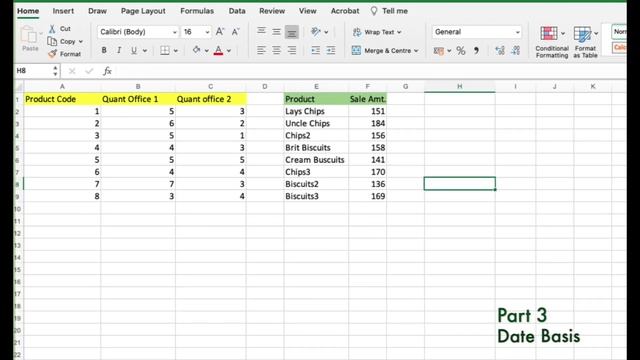Click Wrap Text button
640x360 pixels.
pyautogui.click(x=377, y=32)
